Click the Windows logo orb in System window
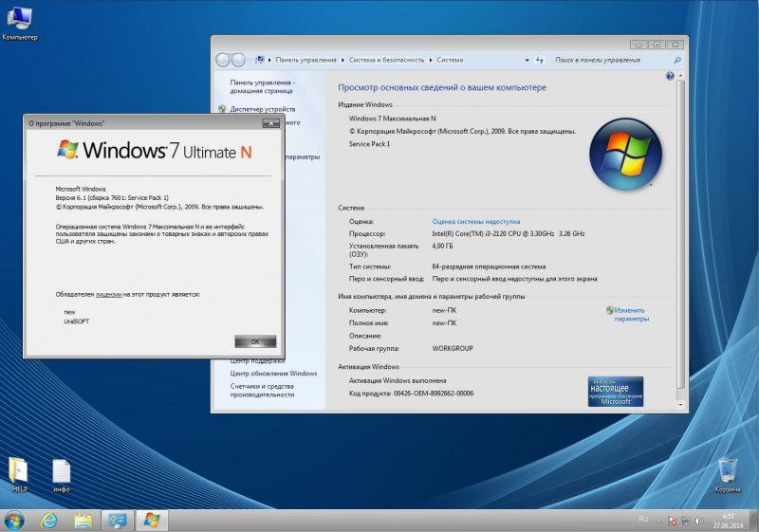 pyautogui.click(x=625, y=154)
